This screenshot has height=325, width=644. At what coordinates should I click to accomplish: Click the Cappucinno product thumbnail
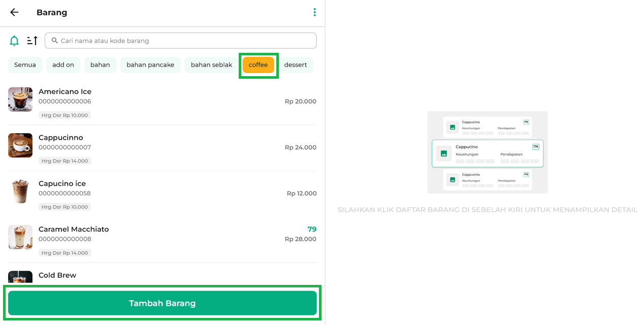20,145
